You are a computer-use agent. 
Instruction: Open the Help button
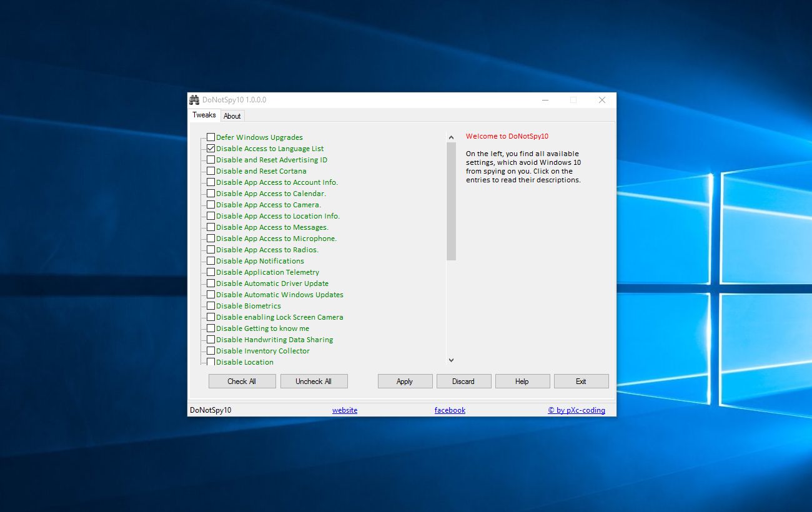coord(522,382)
